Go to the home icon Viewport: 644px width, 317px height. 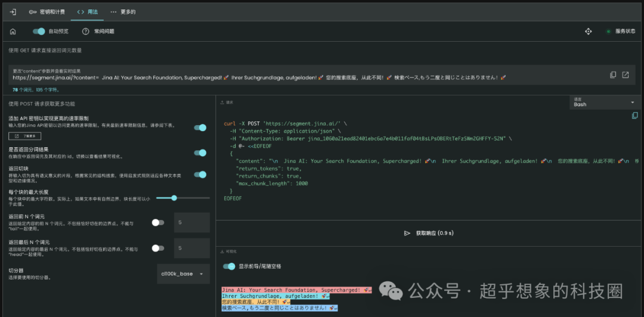coord(13,31)
